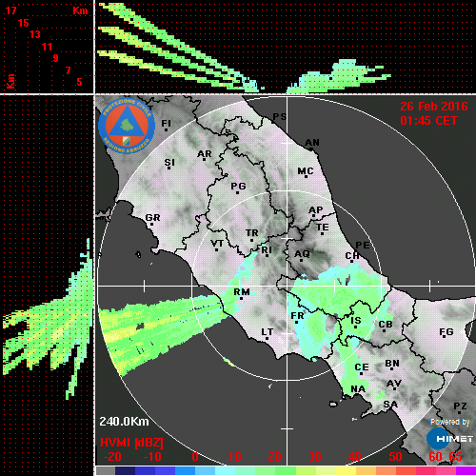Click the 'AV' city marker
476x476 pixels.
pos(394,384)
